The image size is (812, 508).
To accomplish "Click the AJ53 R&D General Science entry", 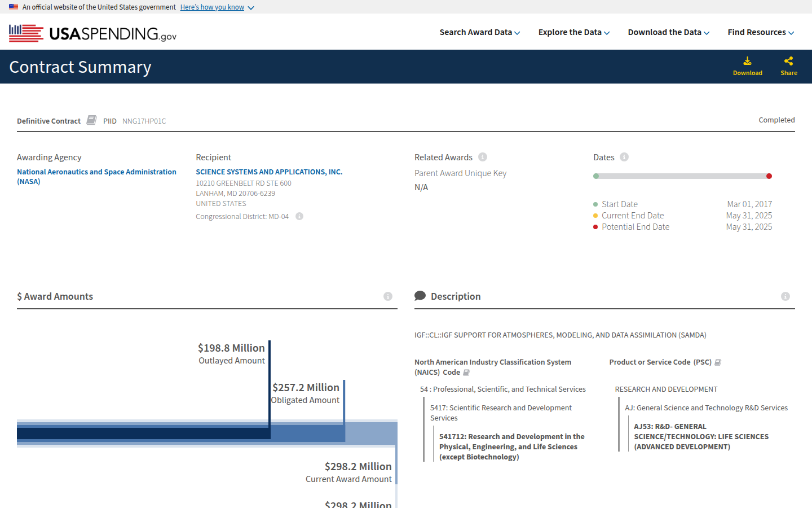I will [x=701, y=436].
